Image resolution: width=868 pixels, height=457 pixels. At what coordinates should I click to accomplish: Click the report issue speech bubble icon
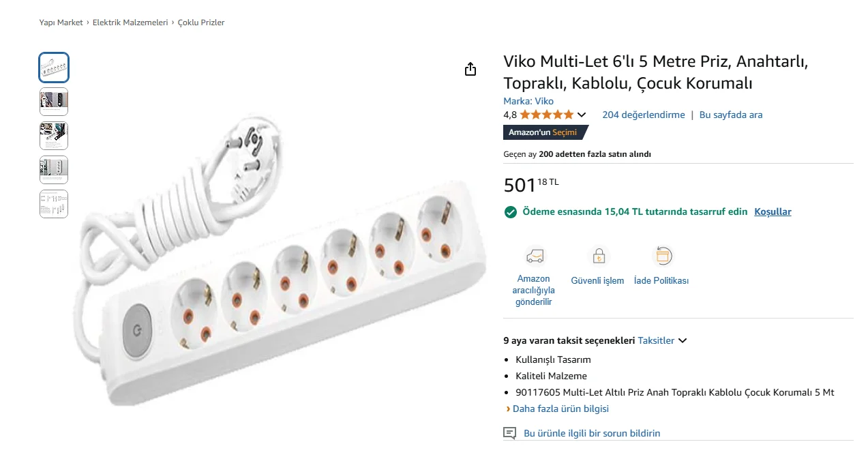coord(509,433)
